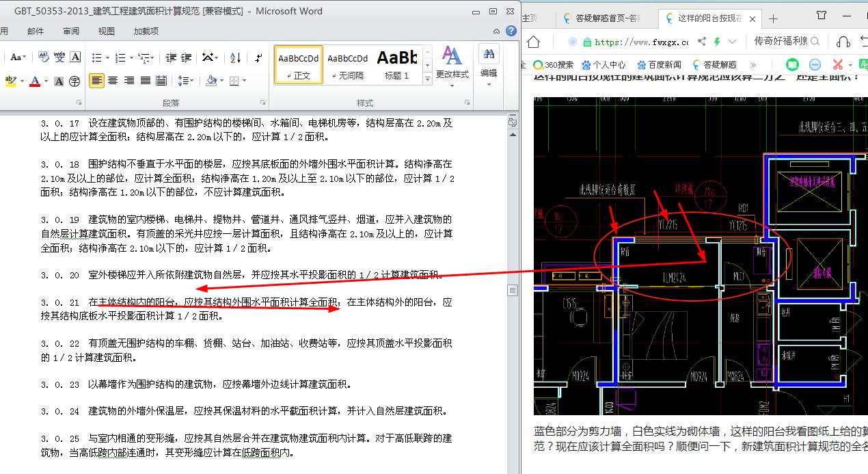The image size is (868, 474).
Task: Click the Shading paint bucket icon
Action: pyautogui.click(x=211, y=81)
